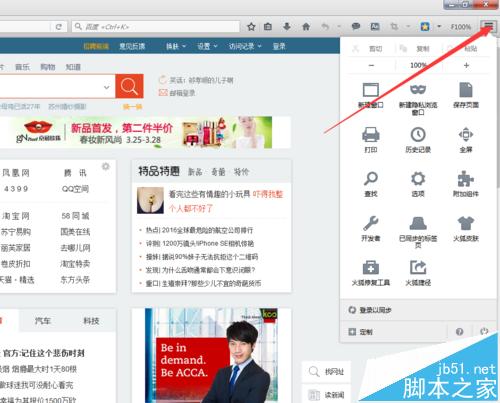Image resolution: width=500 pixels, height=403 pixels.
Task: Expand the page search box suggestions arrow
Action: [107, 87]
